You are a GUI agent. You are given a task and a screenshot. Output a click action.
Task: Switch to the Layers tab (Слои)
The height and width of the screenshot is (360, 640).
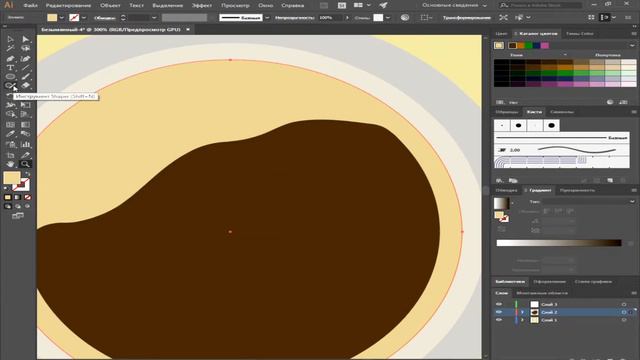pyautogui.click(x=501, y=293)
